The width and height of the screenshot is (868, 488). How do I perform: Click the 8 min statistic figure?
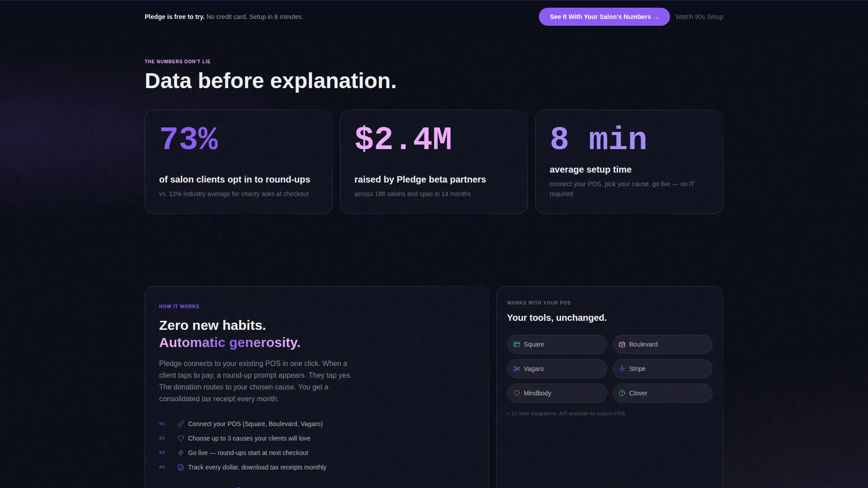click(598, 139)
